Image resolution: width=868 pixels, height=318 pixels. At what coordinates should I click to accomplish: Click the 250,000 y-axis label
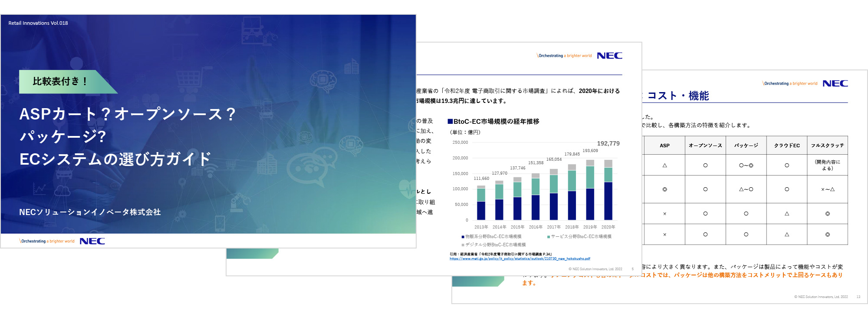click(460, 142)
